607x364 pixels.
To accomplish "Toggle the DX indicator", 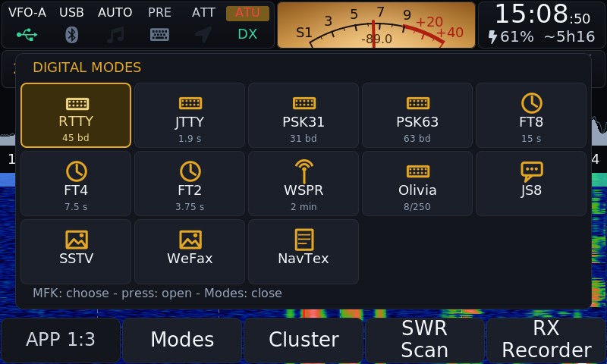I will (247, 34).
